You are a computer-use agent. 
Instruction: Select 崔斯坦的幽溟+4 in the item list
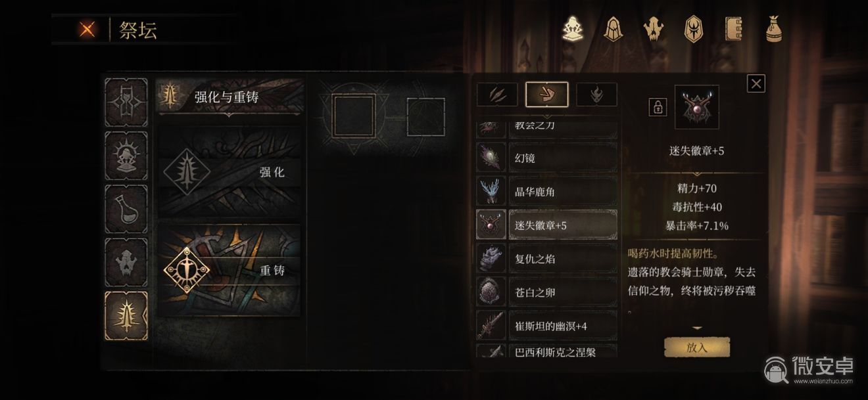[x=546, y=325]
